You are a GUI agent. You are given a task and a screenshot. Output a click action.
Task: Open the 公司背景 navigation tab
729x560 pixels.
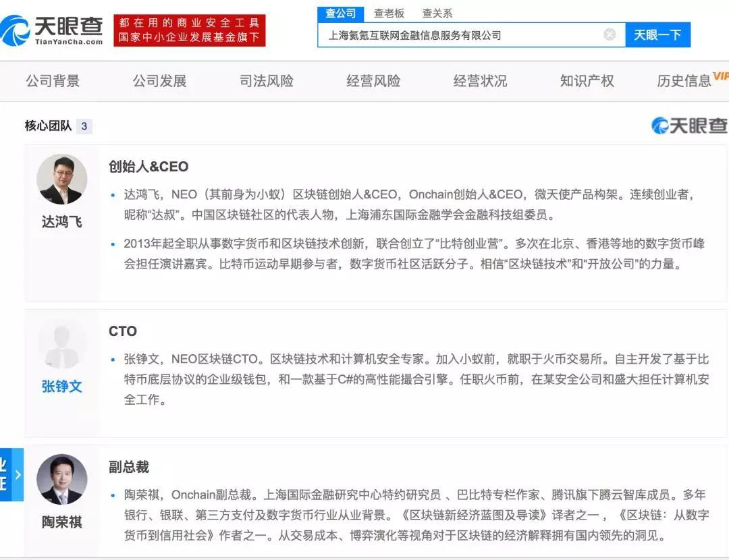click(x=53, y=81)
